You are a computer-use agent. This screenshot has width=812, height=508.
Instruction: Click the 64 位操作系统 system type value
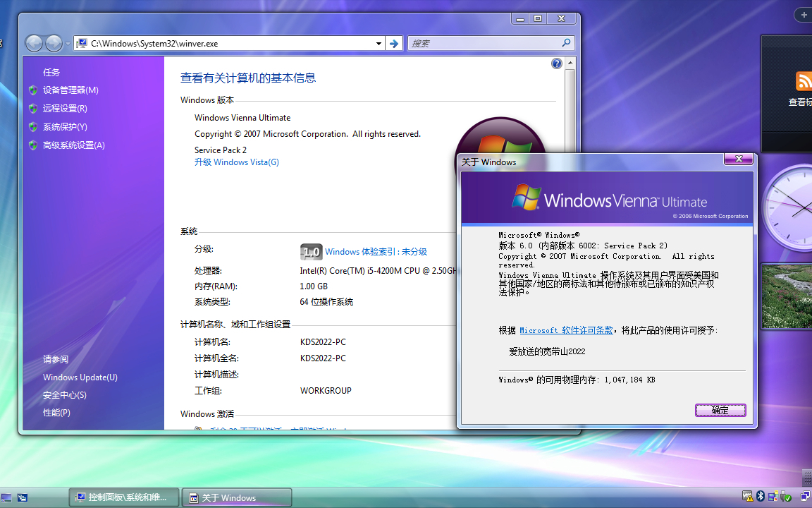coord(326,302)
